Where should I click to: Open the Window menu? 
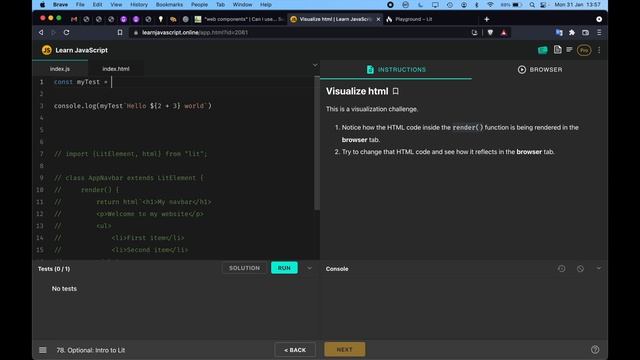click(x=242, y=4)
